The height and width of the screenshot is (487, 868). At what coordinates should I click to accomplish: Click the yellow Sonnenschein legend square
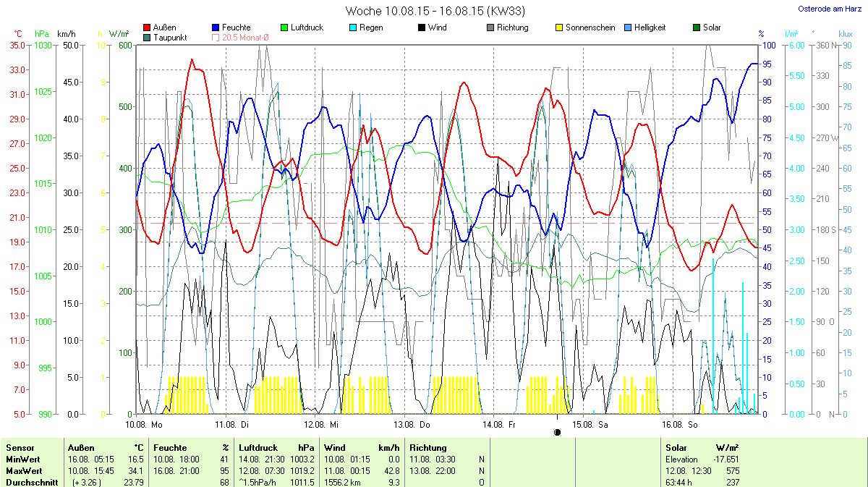pos(558,27)
